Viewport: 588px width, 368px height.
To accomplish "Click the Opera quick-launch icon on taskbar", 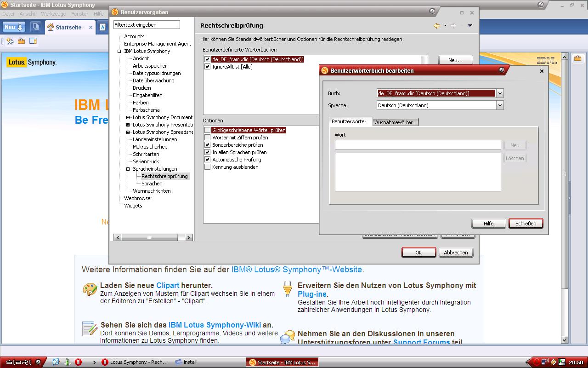I will tap(79, 362).
